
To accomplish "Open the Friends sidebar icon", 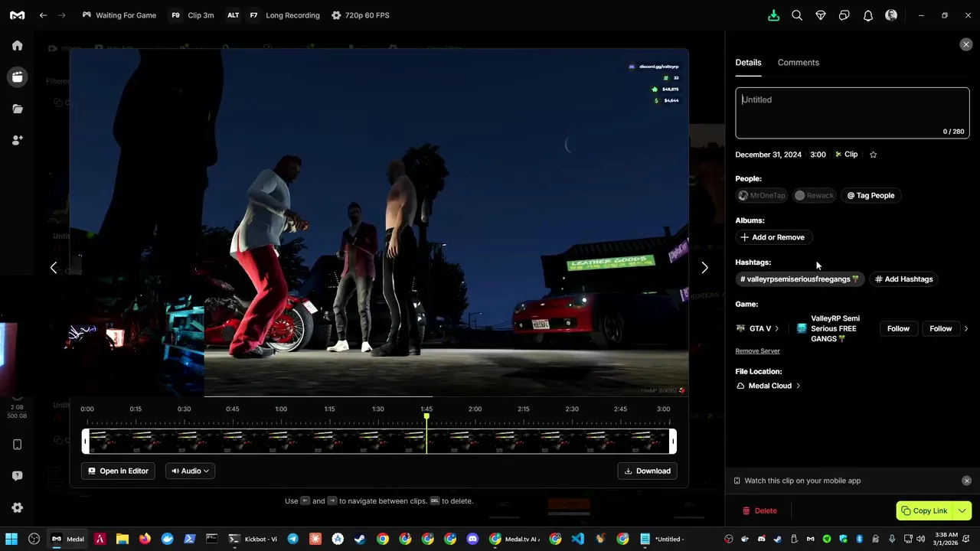I will (x=17, y=140).
